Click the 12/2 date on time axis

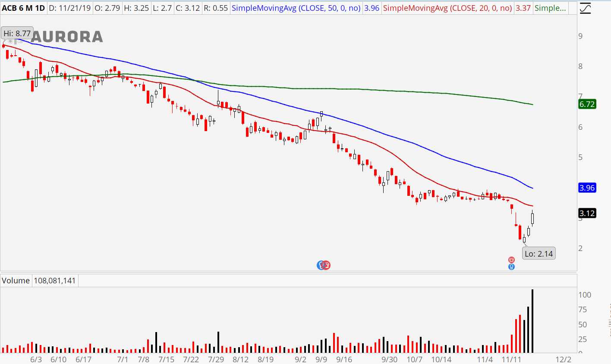click(x=564, y=359)
